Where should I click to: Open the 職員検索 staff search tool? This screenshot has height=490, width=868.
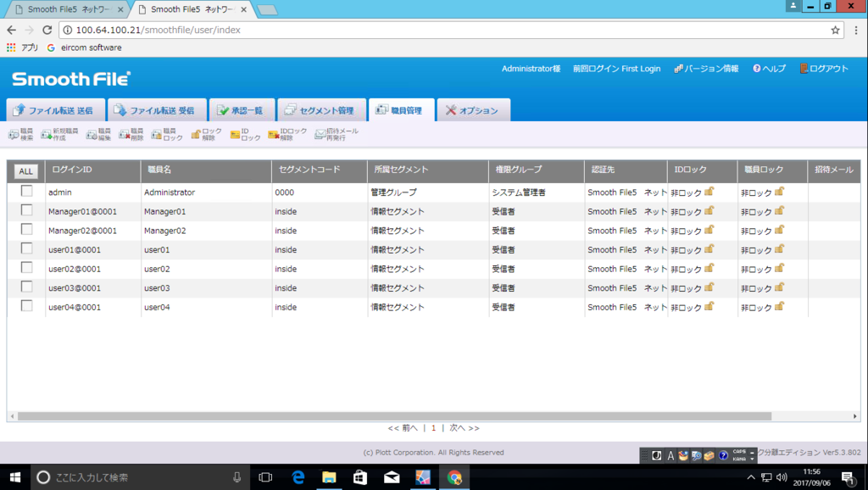tap(21, 134)
